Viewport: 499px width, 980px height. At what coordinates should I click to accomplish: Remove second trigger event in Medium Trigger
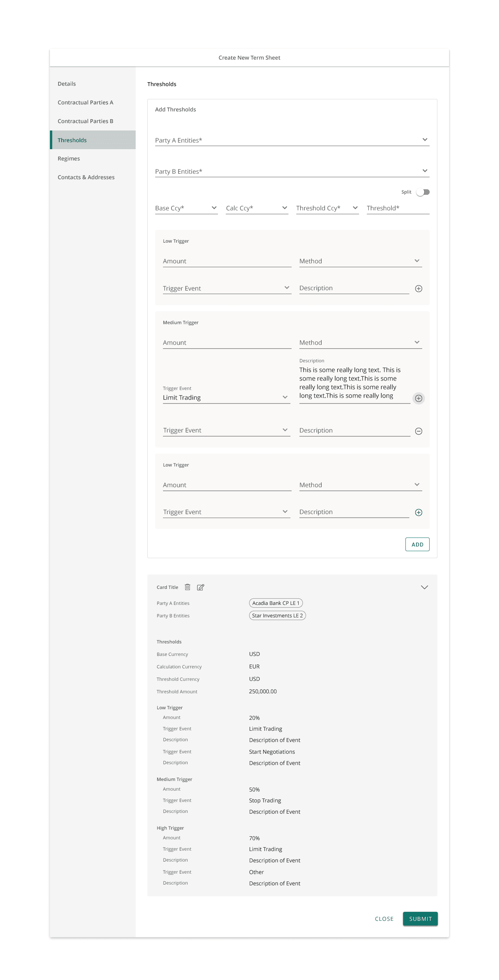pyautogui.click(x=418, y=431)
